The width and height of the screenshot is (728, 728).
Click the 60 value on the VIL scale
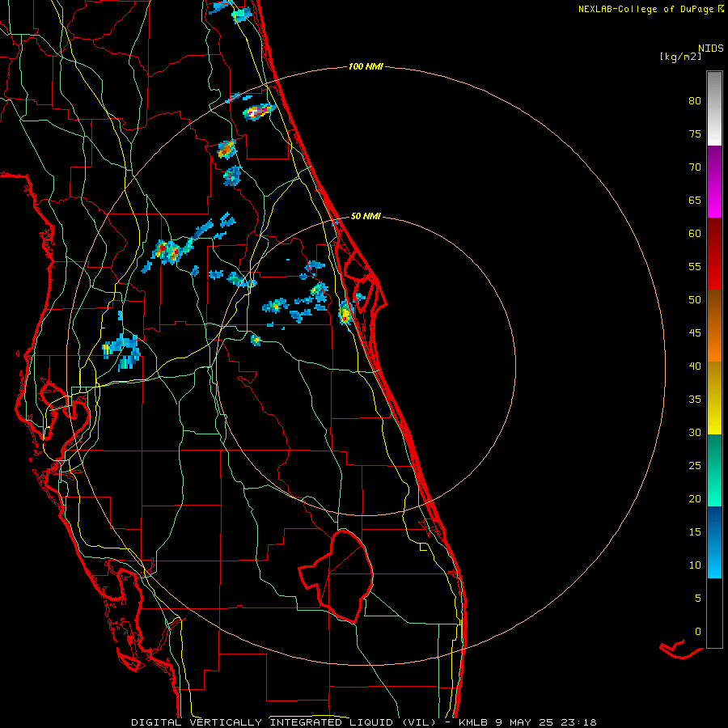point(695,234)
